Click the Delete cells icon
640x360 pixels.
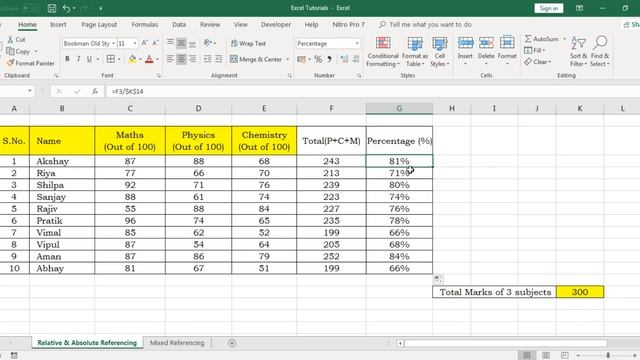click(x=486, y=42)
